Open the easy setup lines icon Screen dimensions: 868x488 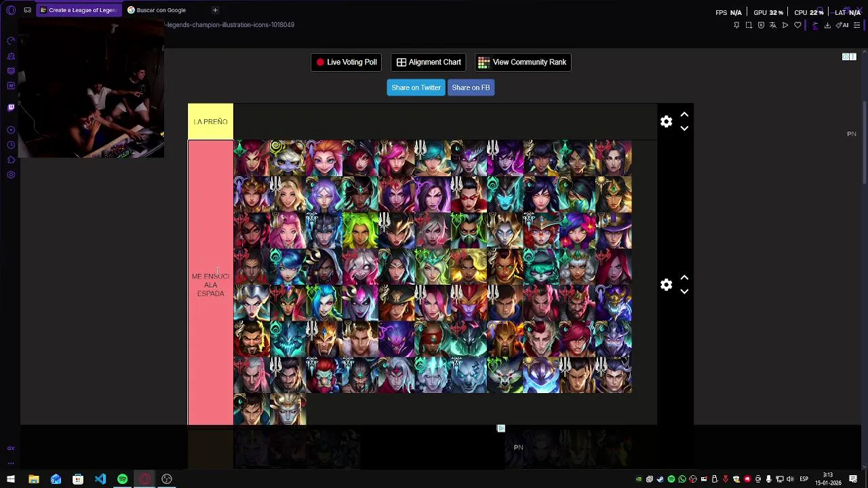tap(856, 25)
